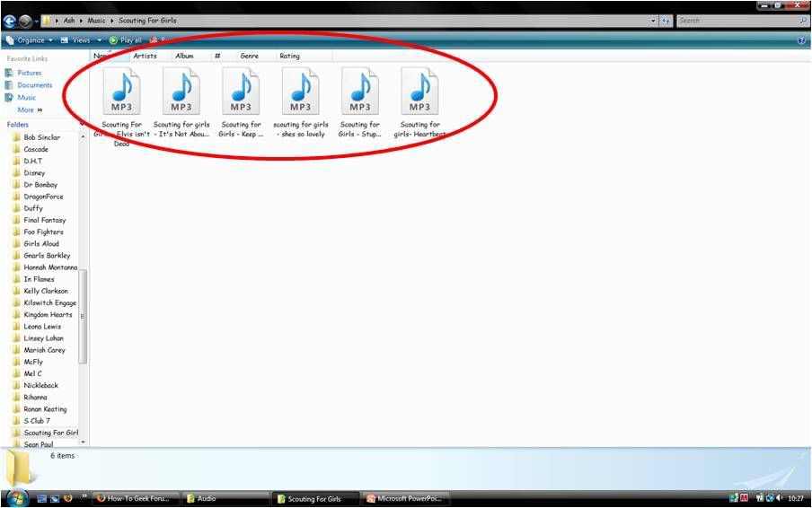Select the Heartbeat MP3 file
The height and width of the screenshot is (508, 812).
[x=419, y=102]
